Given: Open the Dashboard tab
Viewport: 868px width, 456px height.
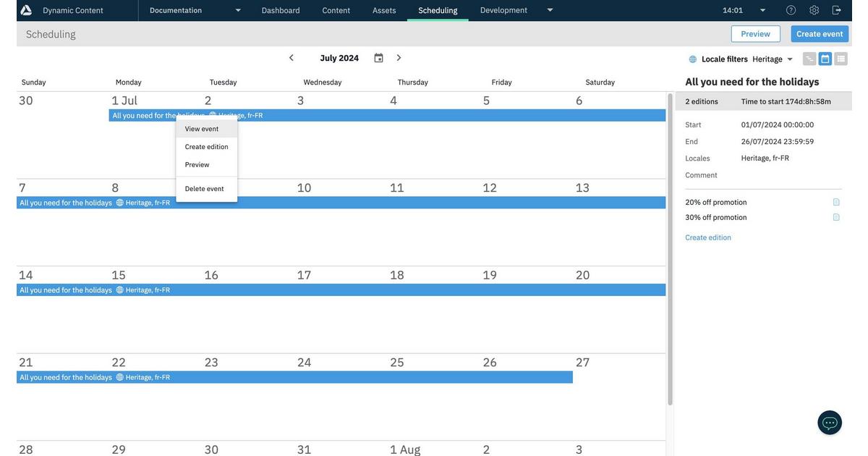Looking at the screenshot, I should click(281, 10).
